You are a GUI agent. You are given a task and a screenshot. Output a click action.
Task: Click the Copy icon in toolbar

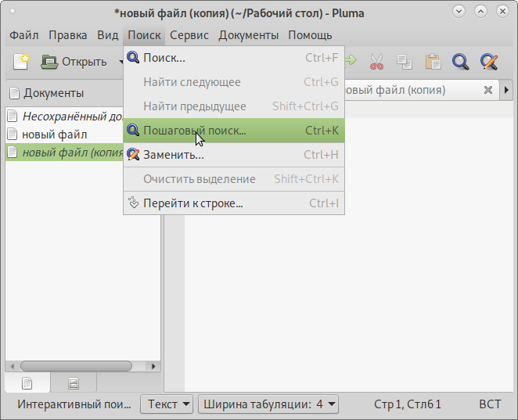404,62
